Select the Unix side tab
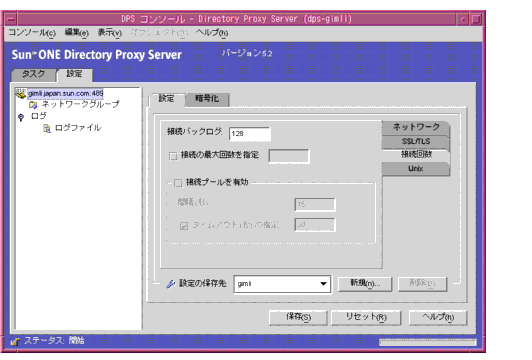Viewport: 532px width, 360px height. (x=416, y=169)
